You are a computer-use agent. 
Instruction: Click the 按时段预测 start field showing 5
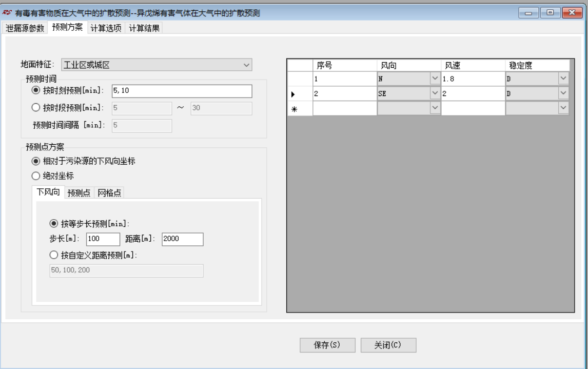(x=142, y=108)
